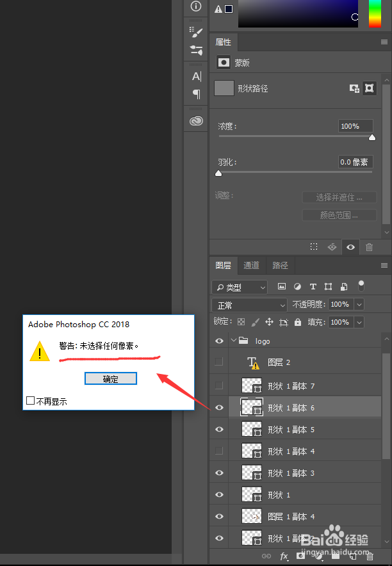Click the out-of-gamut warning triangle icon
Viewport: 392px width, 566px height.
[x=218, y=9]
